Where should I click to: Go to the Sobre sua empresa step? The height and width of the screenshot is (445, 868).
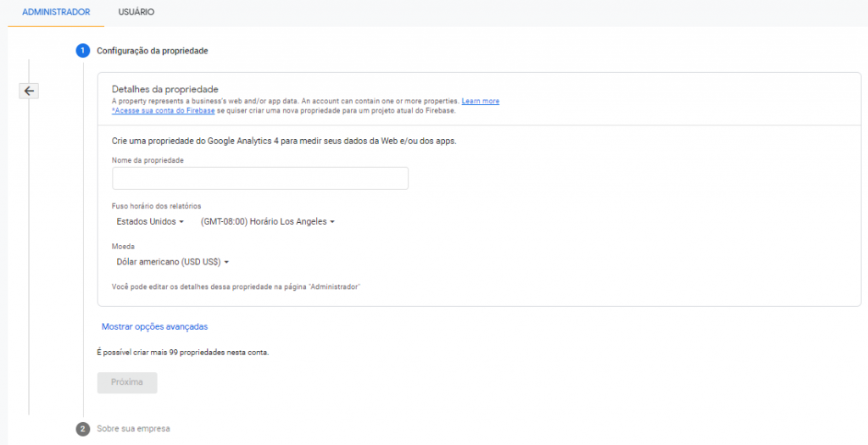click(x=133, y=429)
